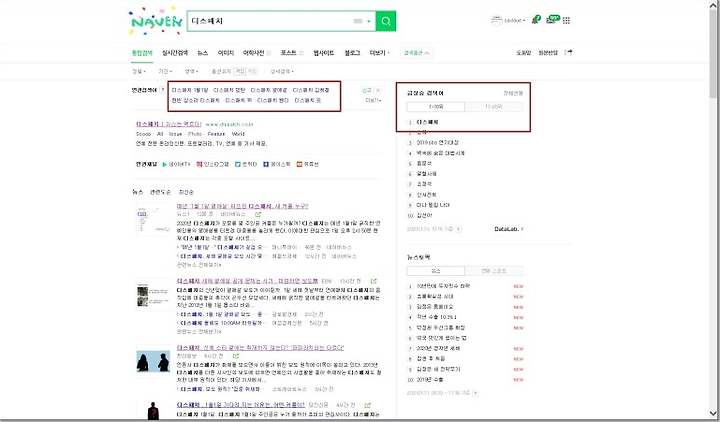Open the 상세검색 detailed search dropdown
This screenshot has height=422, width=720.
click(282, 71)
